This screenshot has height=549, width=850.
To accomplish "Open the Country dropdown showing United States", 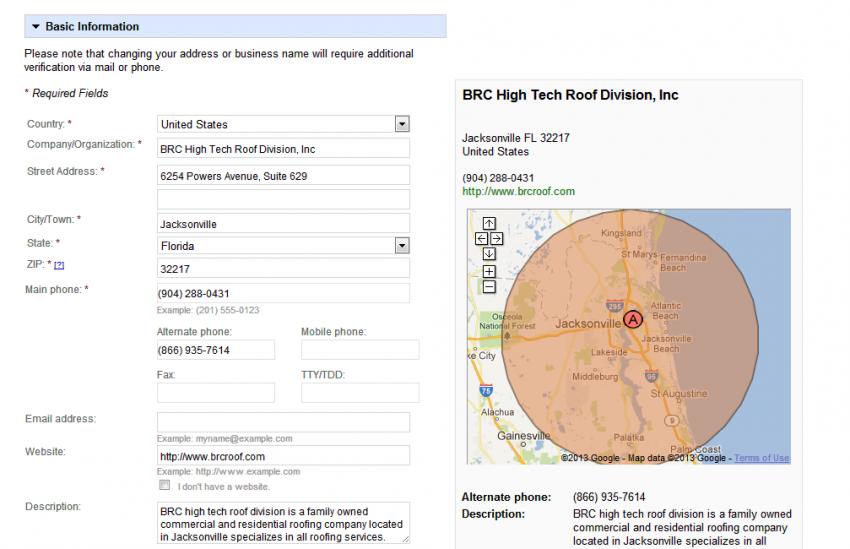I will click(x=283, y=124).
